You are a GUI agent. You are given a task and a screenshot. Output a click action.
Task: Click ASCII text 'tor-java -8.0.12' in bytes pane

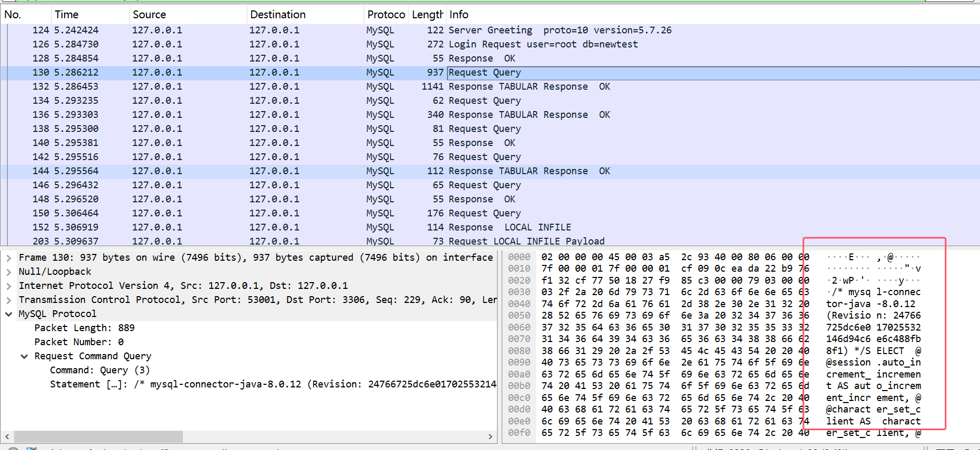pos(871,304)
